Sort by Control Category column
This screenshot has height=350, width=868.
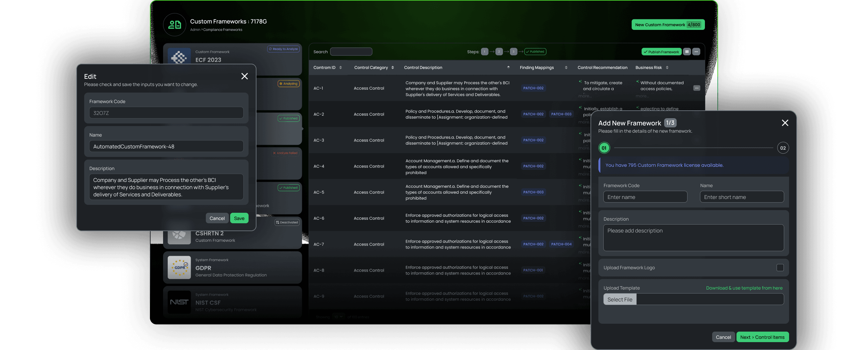tap(393, 68)
